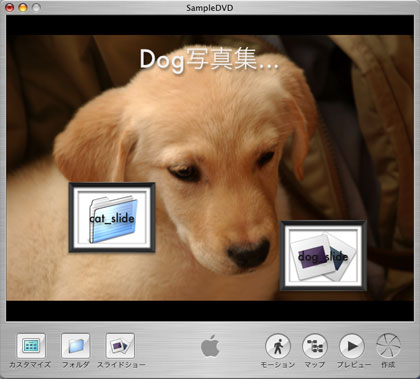
Task: Select the cat_slide folder menu button
Action: coord(112,217)
